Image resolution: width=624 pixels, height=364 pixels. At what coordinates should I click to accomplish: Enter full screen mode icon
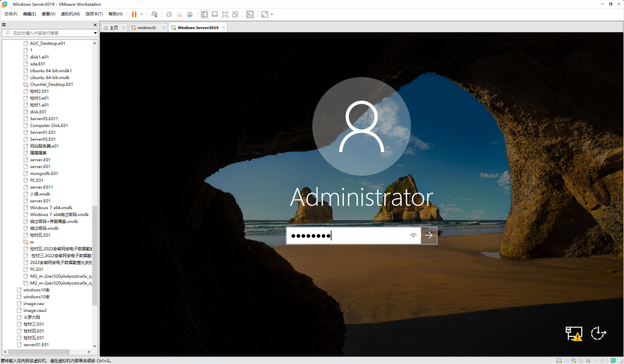pyautogui.click(x=225, y=14)
